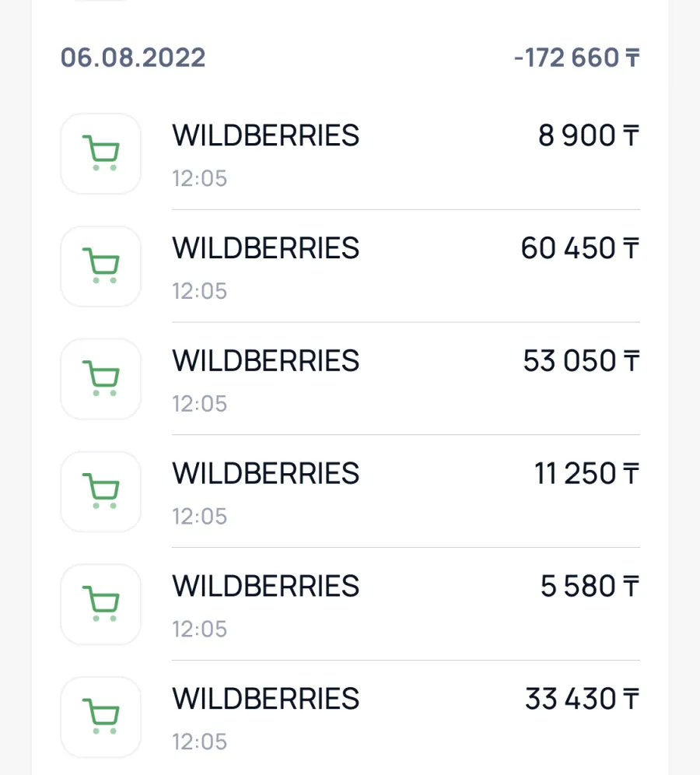
Task: Tap cart icon of 5 580 ₸ transaction
Action: (x=101, y=604)
